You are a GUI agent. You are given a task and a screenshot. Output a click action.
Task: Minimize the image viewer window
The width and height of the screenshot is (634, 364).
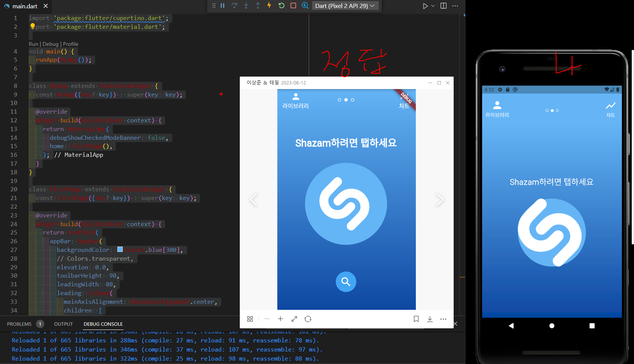[430, 83]
